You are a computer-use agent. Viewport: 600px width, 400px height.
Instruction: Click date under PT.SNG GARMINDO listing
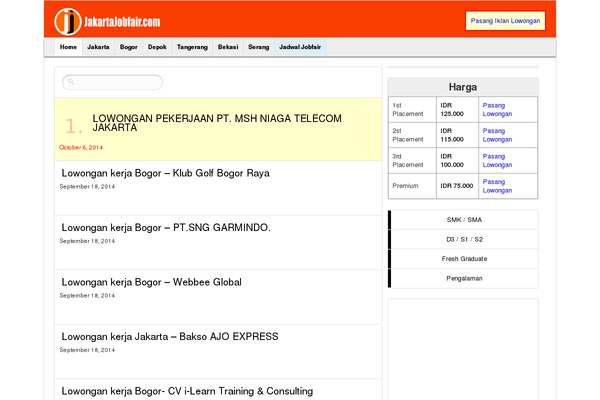click(x=87, y=241)
